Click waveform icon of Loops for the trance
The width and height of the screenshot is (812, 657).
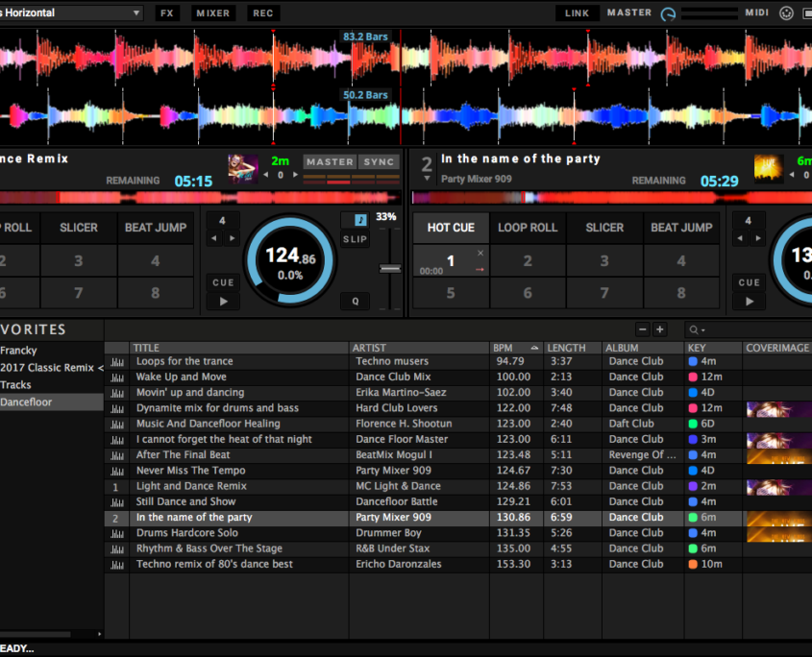[117, 362]
